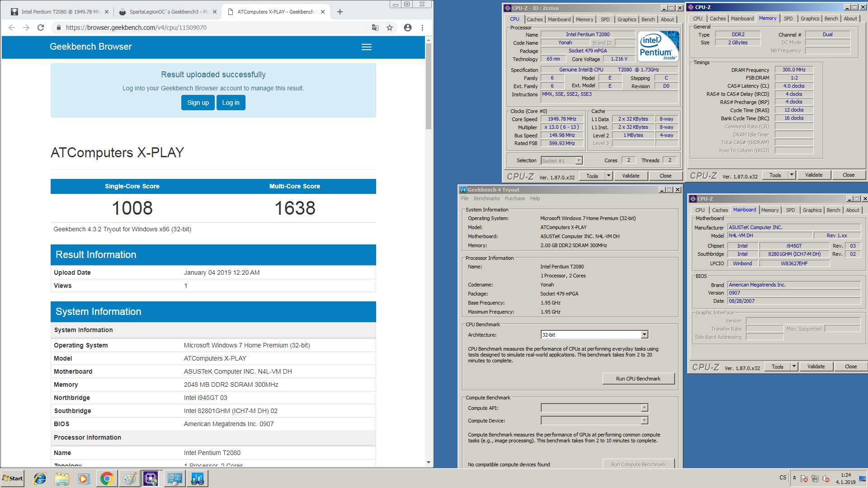This screenshot has width=868, height=488.
Task: Switch to CPU-Z taskbar icon
Action: [151, 479]
